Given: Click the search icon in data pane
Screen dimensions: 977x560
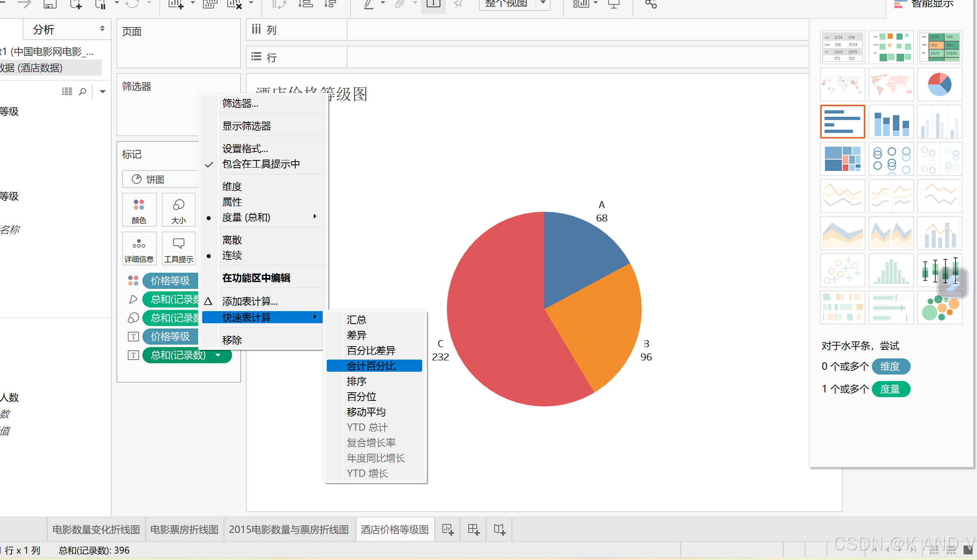Looking at the screenshot, I should pos(82,92).
